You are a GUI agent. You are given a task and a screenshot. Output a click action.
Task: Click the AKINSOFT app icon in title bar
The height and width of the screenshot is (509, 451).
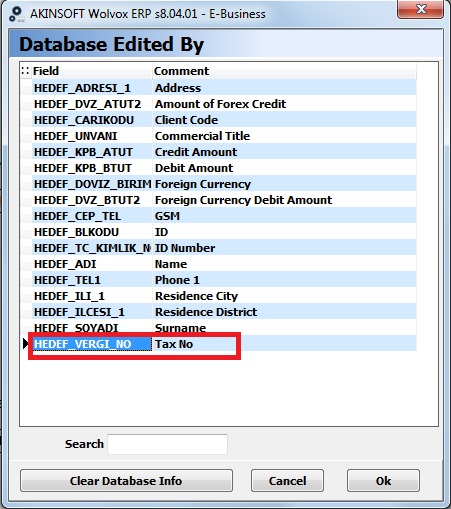16,14
